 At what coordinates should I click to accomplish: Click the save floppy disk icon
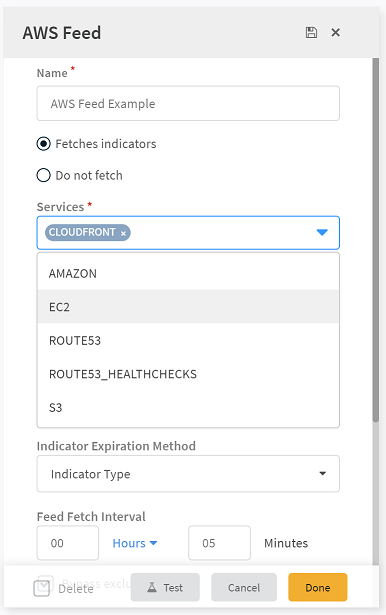[311, 33]
